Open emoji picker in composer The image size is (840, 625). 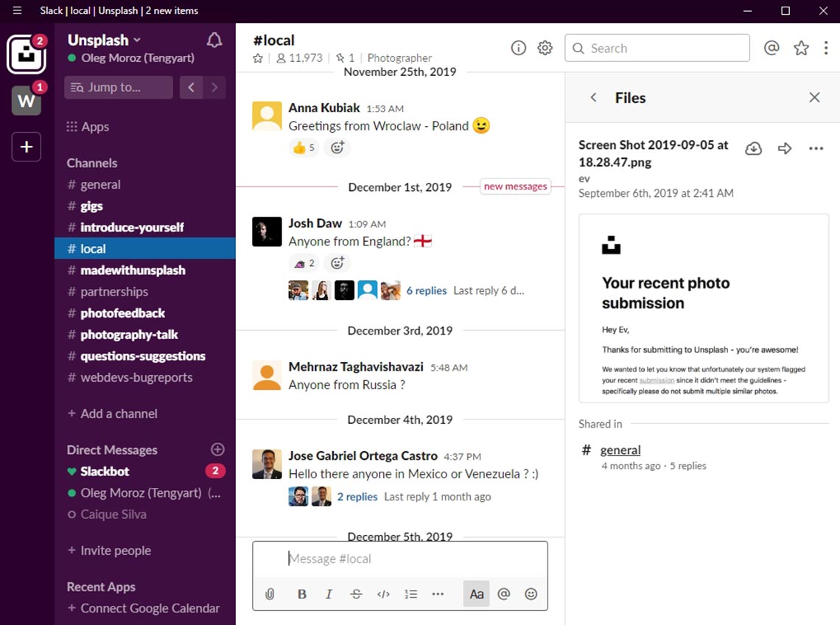pos(531,594)
